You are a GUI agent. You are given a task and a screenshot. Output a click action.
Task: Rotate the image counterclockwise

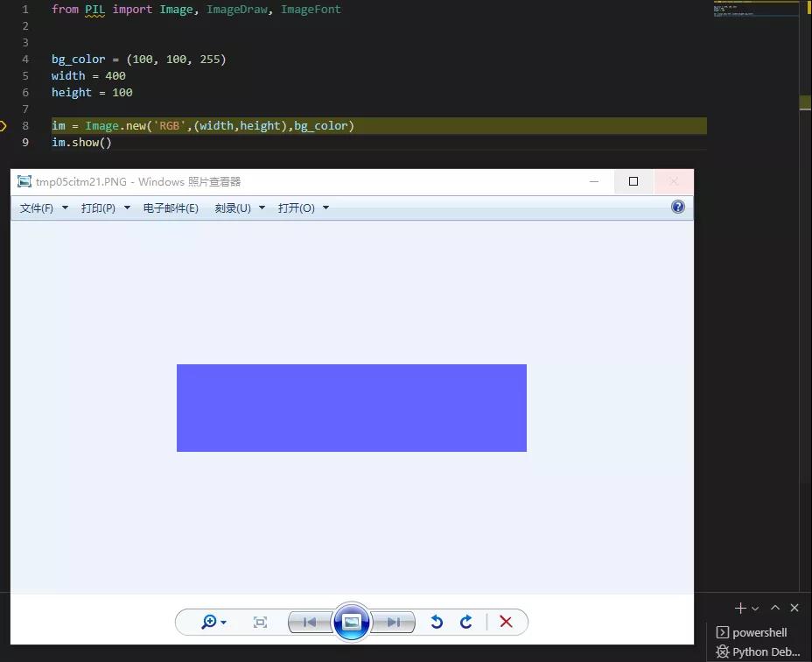pyautogui.click(x=437, y=622)
